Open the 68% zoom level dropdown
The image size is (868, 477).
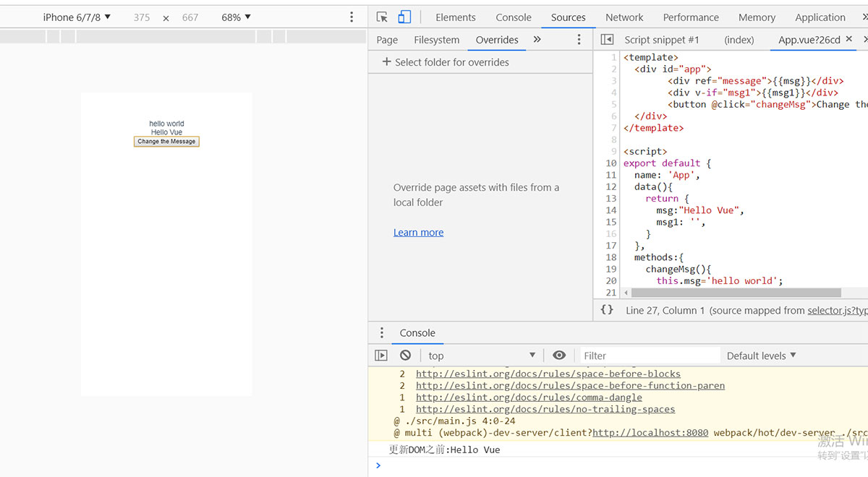click(236, 17)
